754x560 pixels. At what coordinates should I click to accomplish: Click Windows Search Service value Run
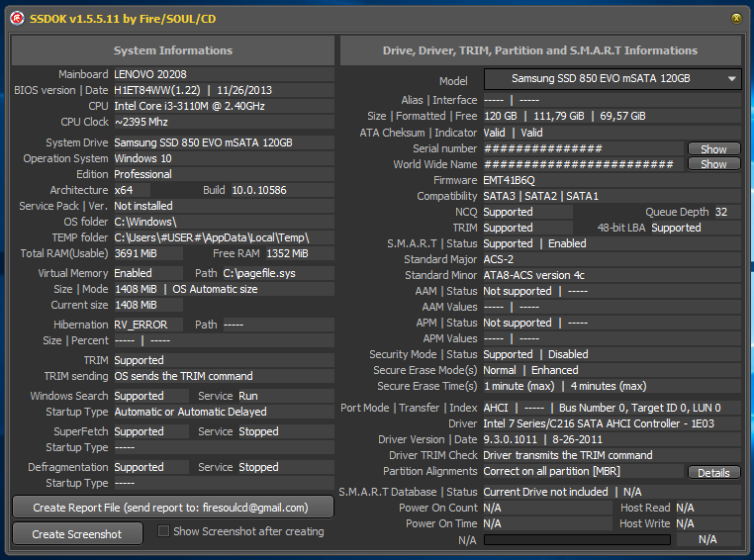[x=248, y=396]
